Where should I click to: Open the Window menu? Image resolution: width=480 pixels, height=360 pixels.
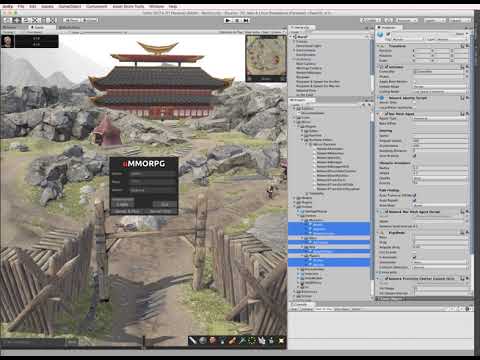[156, 6]
